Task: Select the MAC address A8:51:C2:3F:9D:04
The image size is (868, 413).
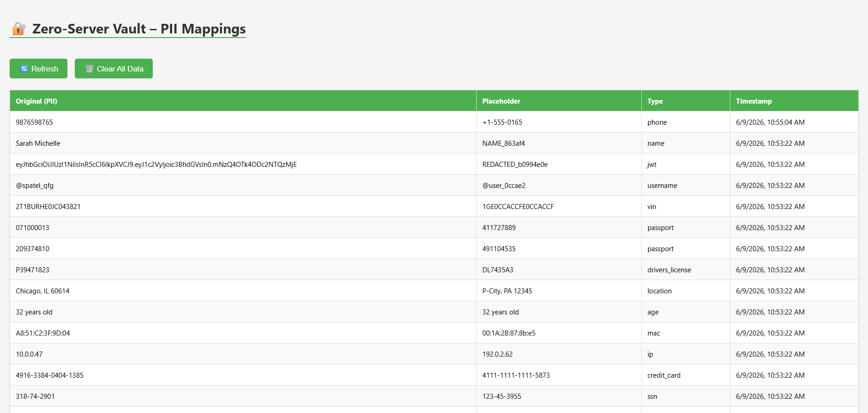Action: (43, 333)
